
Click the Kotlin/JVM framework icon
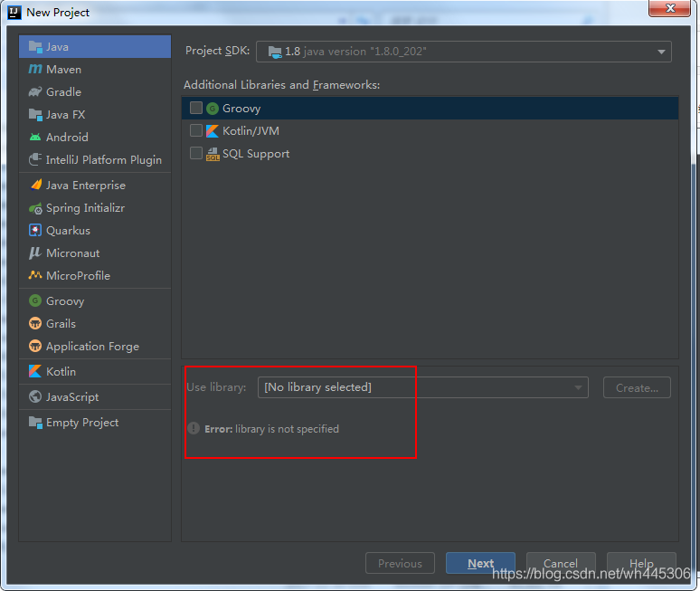213,131
